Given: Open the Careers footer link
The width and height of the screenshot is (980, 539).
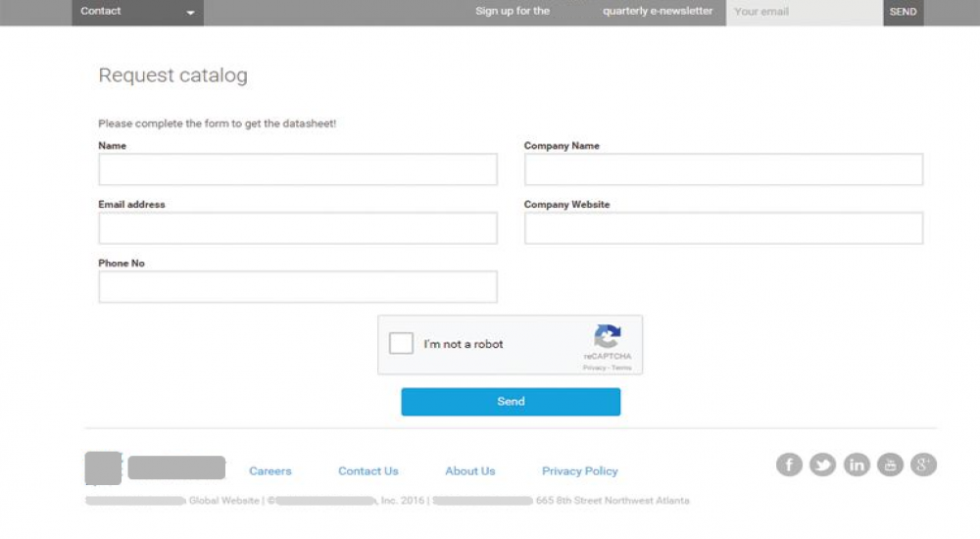Looking at the screenshot, I should tap(270, 471).
